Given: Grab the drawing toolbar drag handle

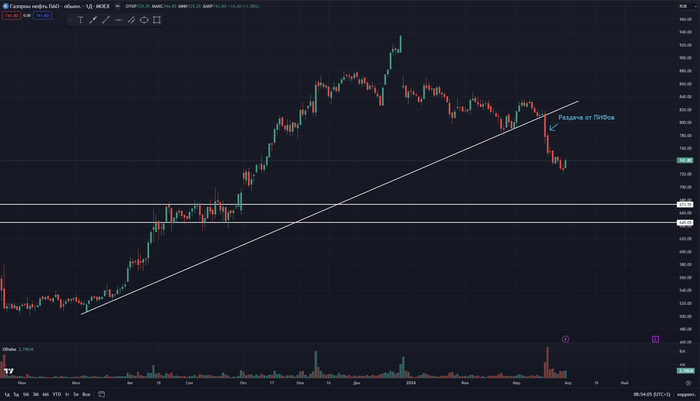Looking at the screenshot, I should click(70, 20).
